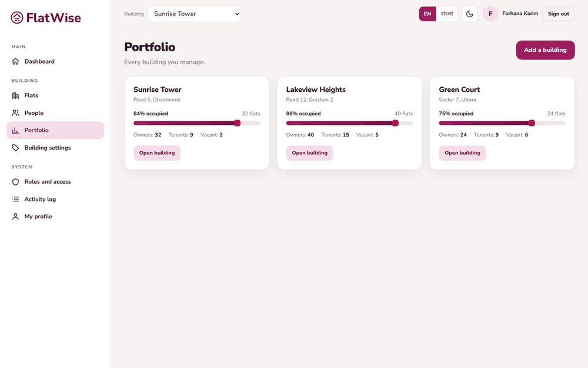
Task: Click the Activity log list icon
Action: (x=15, y=199)
